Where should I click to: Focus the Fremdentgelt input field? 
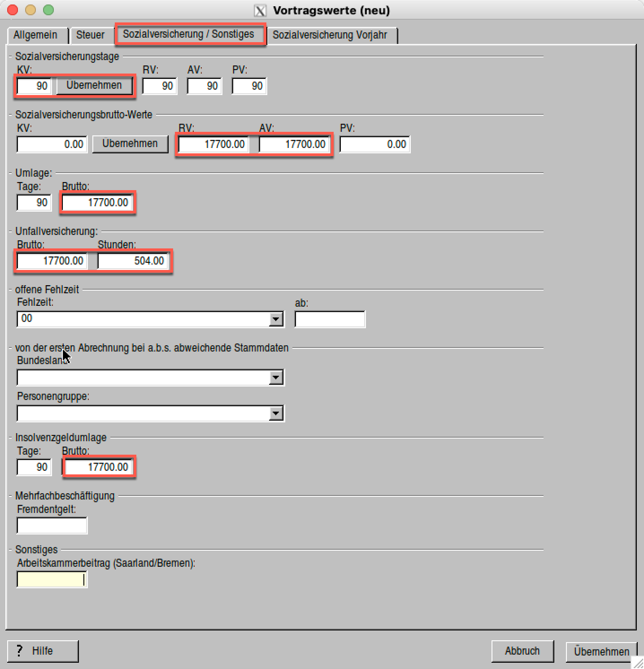[52, 526]
